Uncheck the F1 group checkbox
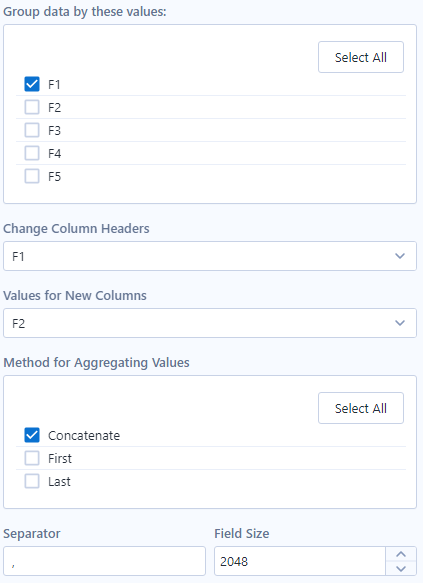The height and width of the screenshot is (583, 423). (x=32, y=84)
